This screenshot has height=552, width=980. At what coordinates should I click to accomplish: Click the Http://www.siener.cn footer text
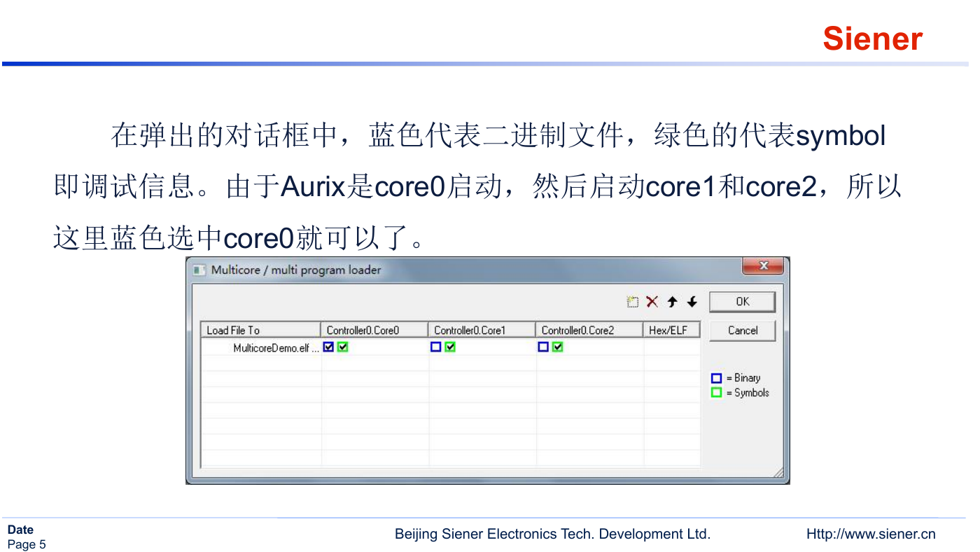pos(871,534)
